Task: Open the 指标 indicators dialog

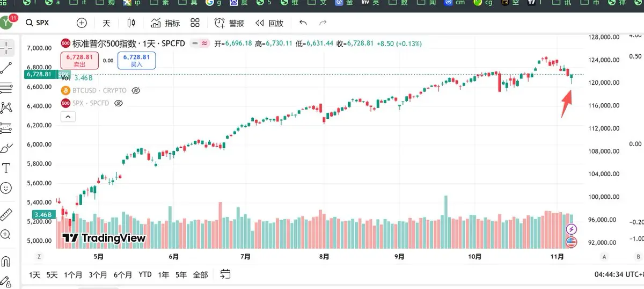Action: (x=166, y=23)
